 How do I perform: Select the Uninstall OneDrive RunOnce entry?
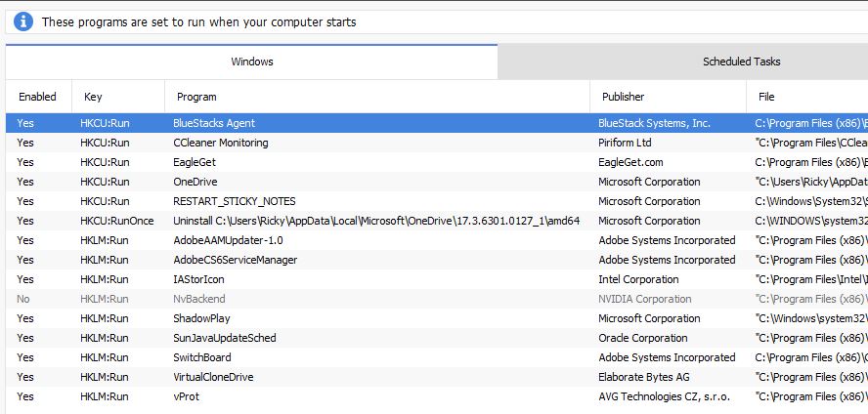click(x=376, y=221)
